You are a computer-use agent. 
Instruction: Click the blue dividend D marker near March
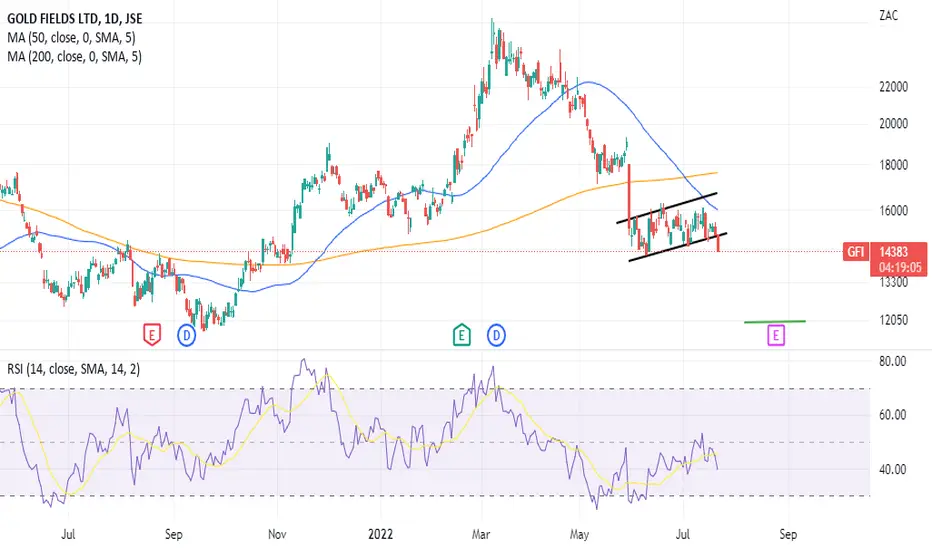point(496,335)
